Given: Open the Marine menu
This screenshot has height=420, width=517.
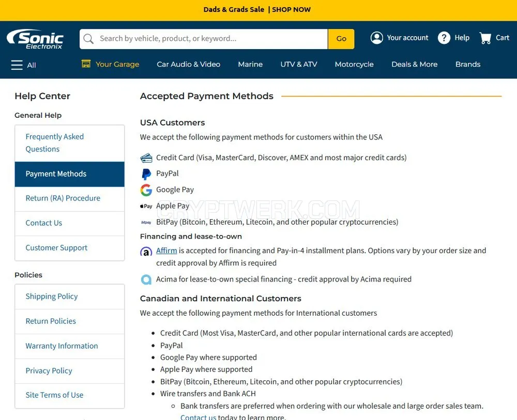Looking at the screenshot, I should click(250, 64).
